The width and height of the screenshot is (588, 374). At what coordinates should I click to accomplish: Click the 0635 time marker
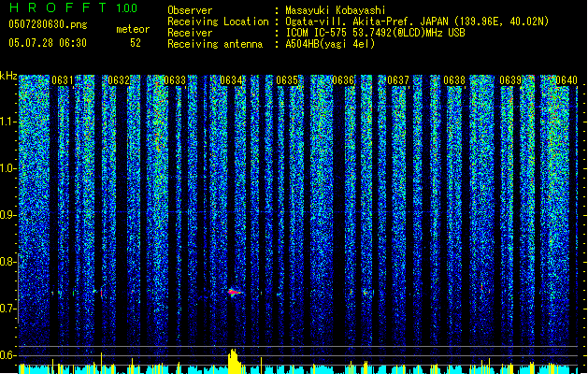click(x=287, y=80)
